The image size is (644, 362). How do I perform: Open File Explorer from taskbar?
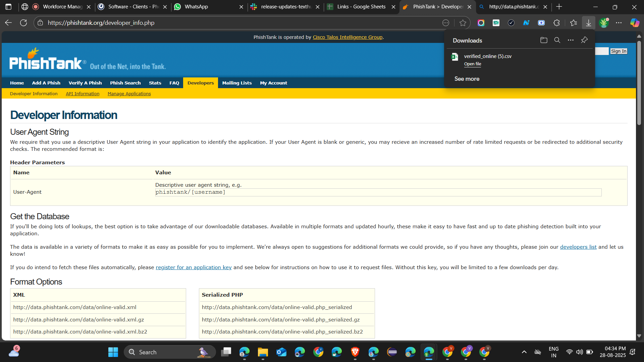pos(263,352)
